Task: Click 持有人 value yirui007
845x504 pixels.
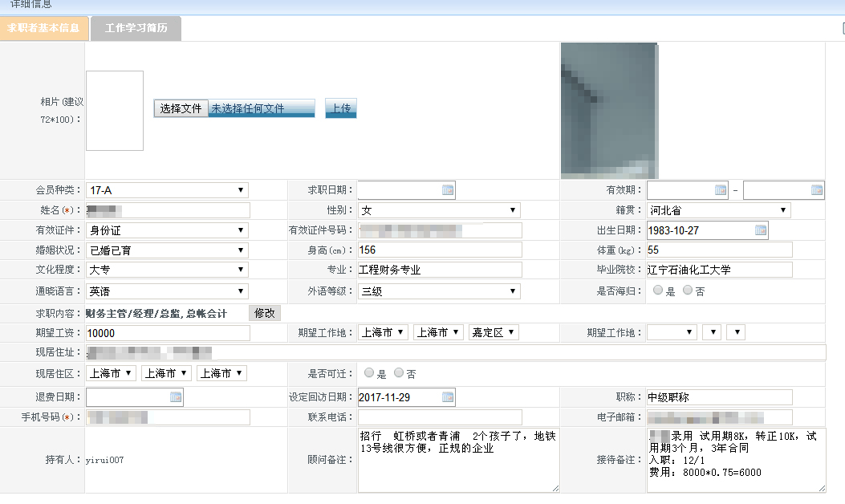Action: (104, 460)
